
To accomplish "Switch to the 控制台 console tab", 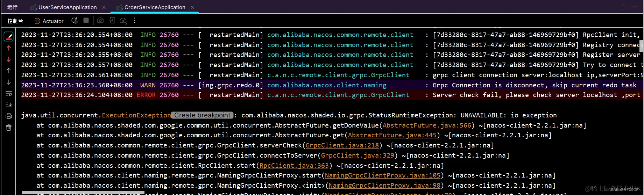I will click(15, 21).
